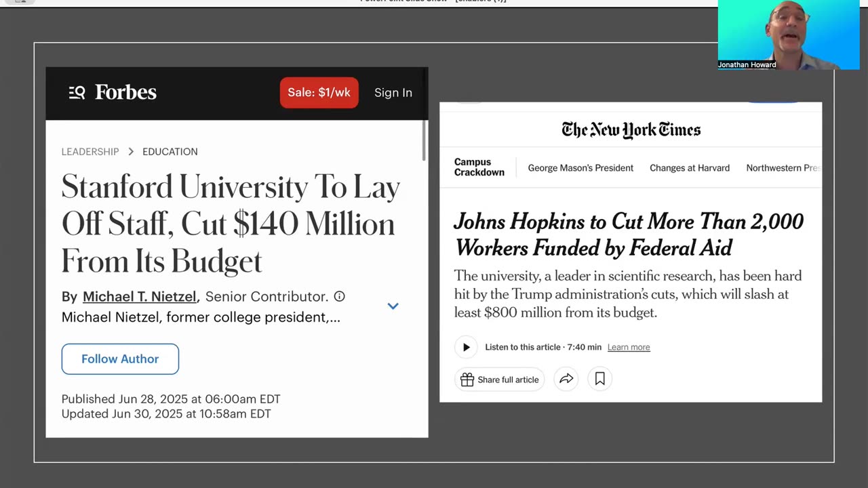Select the George Mason's President tab
The height and width of the screenshot is (488, 868).
580,168
